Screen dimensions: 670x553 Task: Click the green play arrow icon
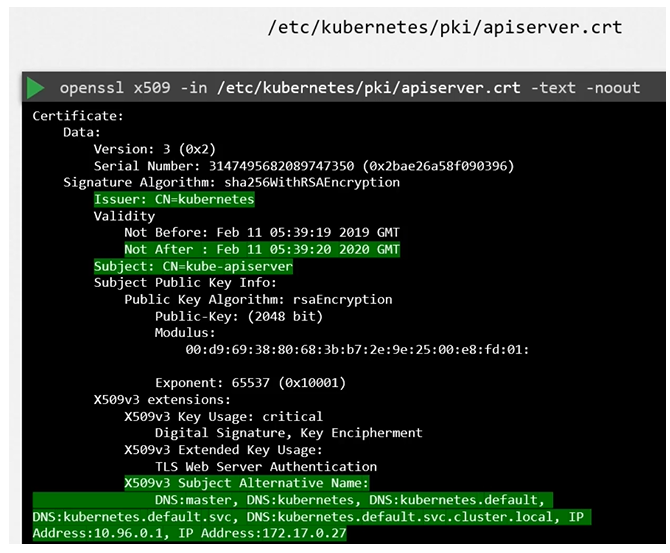(35, 88)
